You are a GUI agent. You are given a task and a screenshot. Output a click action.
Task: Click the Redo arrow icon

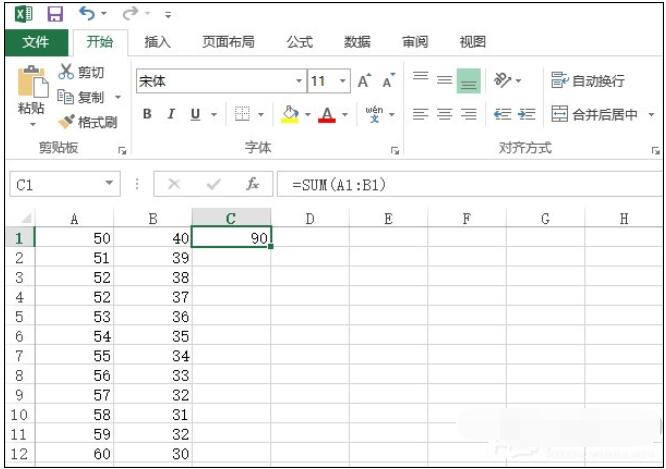(130, 14)
